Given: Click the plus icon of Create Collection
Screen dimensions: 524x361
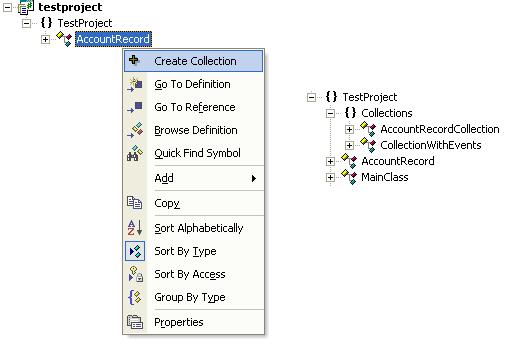Looking at the screenshot, I should click(134, 60).
